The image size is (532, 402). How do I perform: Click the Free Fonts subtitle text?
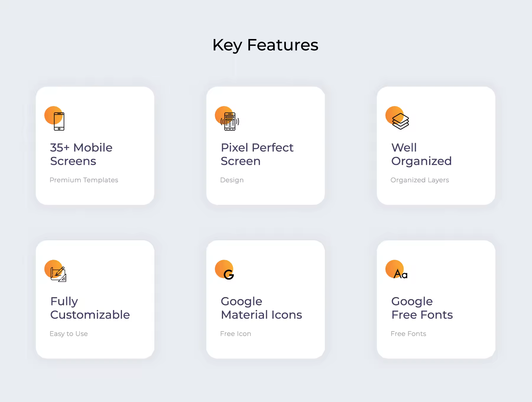click(408, 334)
